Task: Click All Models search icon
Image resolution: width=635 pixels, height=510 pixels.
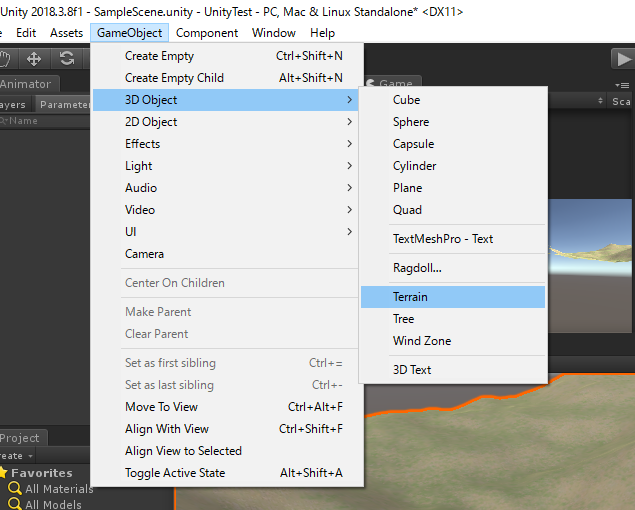Action: [x=15, y=504]
